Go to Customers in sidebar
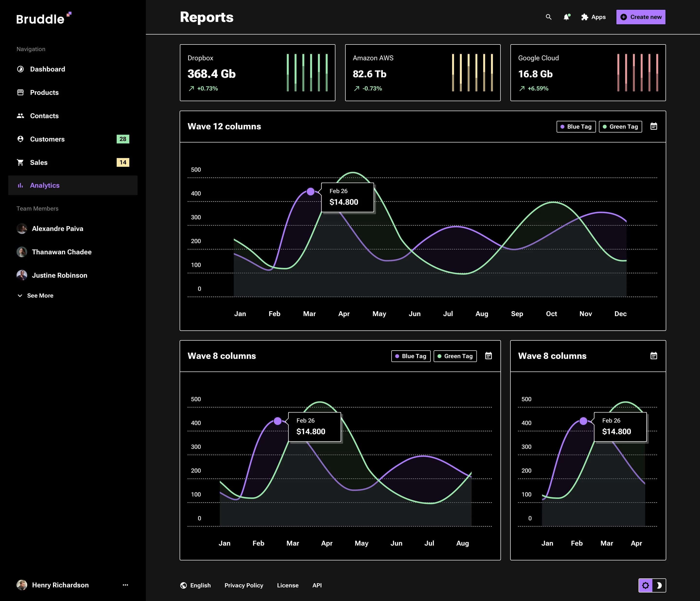This screenshot has width=700, height=601. (47, 139)
